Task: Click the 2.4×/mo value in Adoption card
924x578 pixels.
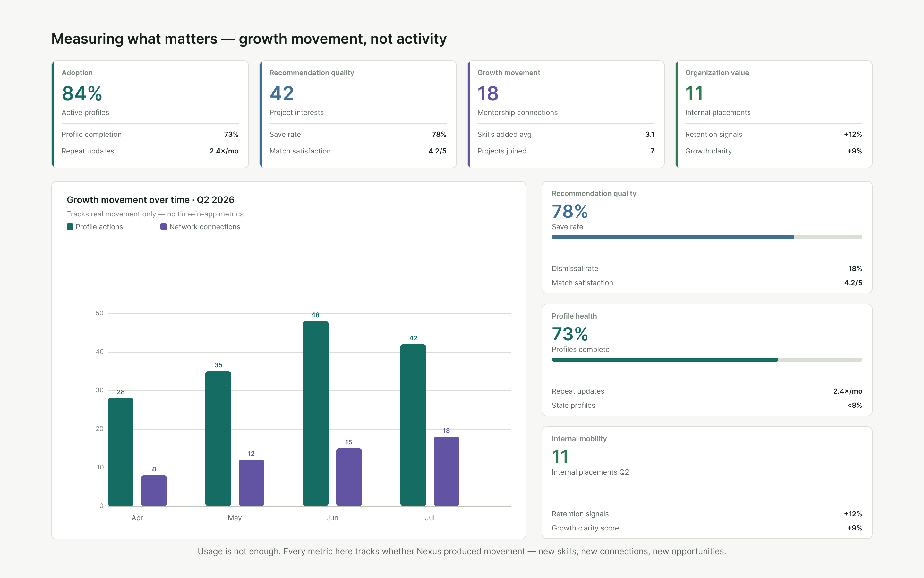Action: pos(224,151)
